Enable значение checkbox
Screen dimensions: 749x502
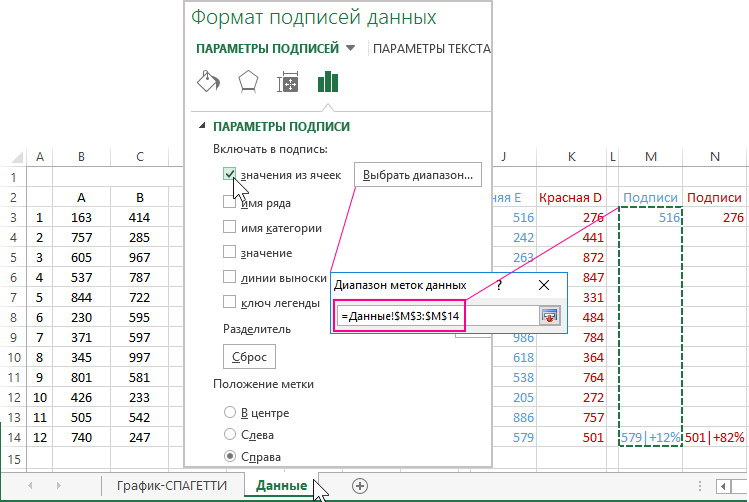point(229,251)
